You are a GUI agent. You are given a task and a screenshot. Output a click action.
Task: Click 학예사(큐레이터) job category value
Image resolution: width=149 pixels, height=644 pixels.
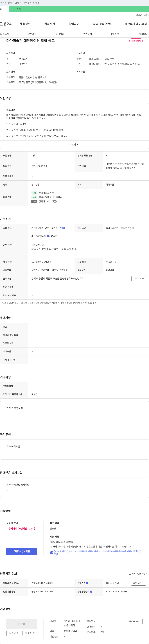[x=39, y=166]
